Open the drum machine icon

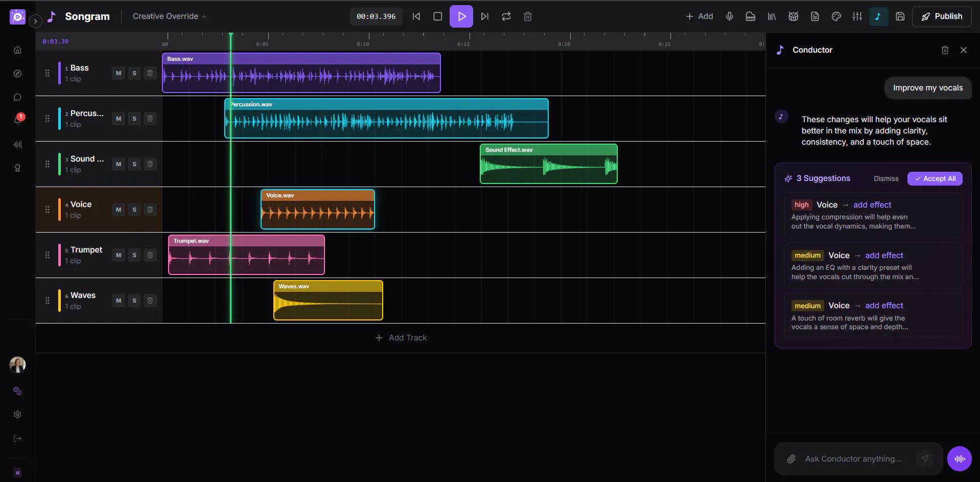point(794,16)
